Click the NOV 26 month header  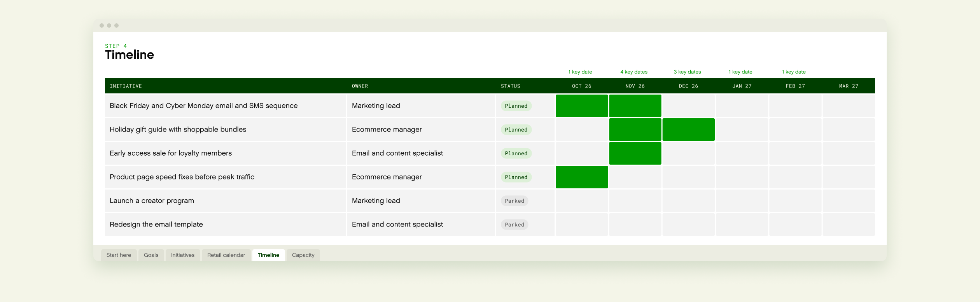[x=635, y=86]
